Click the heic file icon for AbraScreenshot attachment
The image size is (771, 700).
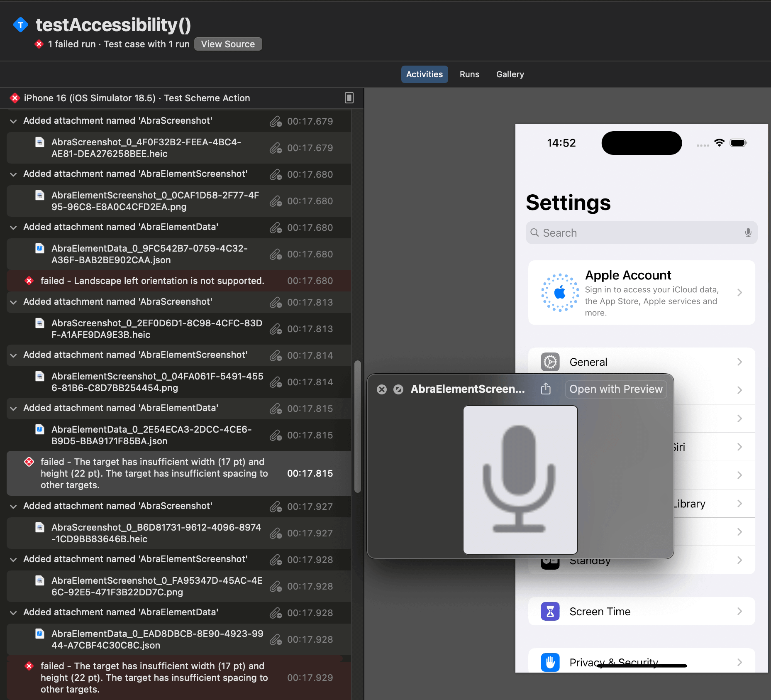pos(40,142)
